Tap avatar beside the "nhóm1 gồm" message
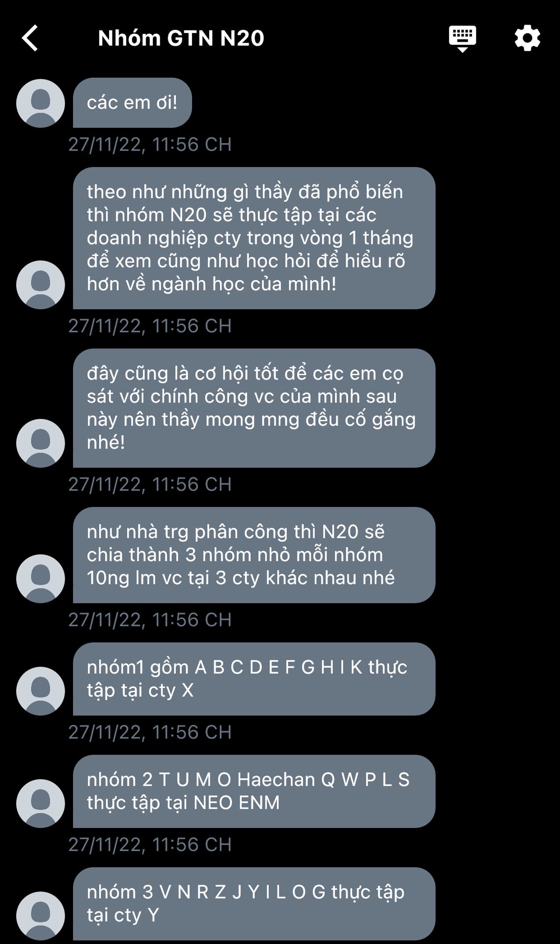This screenshot has width=560, height=944. coord(40,691)
